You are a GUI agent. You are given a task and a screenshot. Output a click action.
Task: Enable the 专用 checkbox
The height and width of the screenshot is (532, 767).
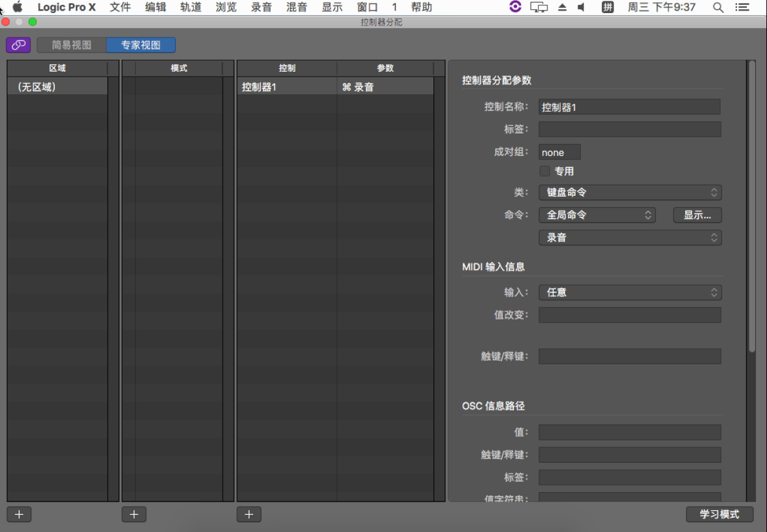point(545,171)
